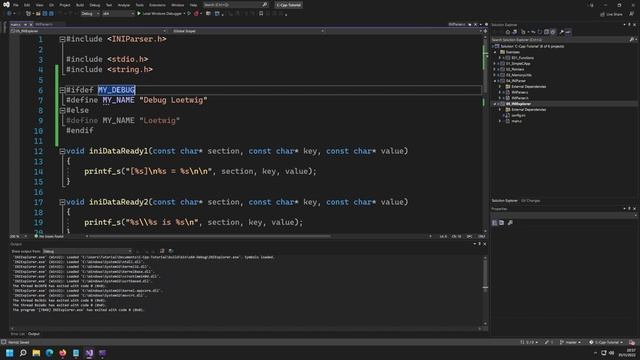Select the main.c file in tree
640x360 pixels.
(x=516, y=121)
